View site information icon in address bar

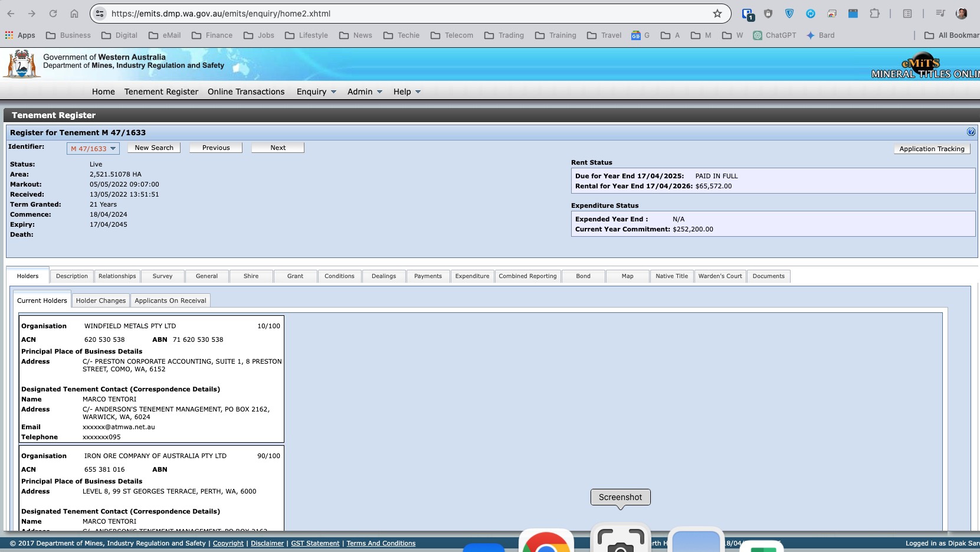100,14
